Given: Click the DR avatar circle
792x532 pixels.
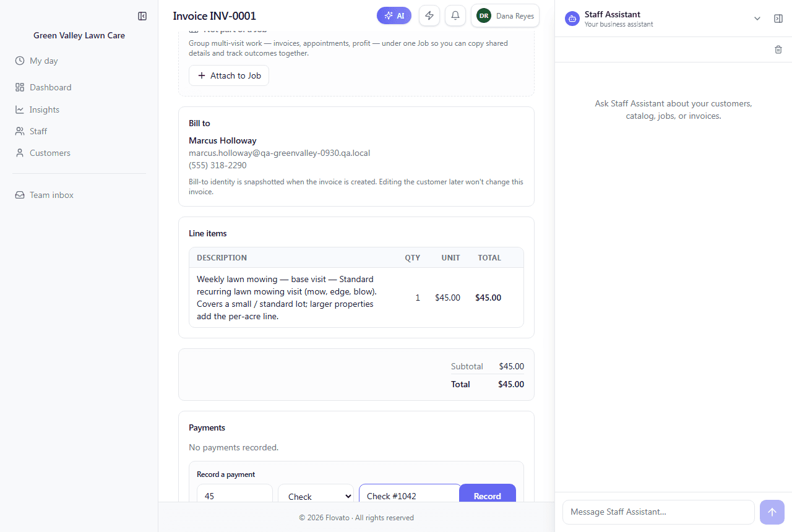Looking at the screenshot, I should [484, 16].
